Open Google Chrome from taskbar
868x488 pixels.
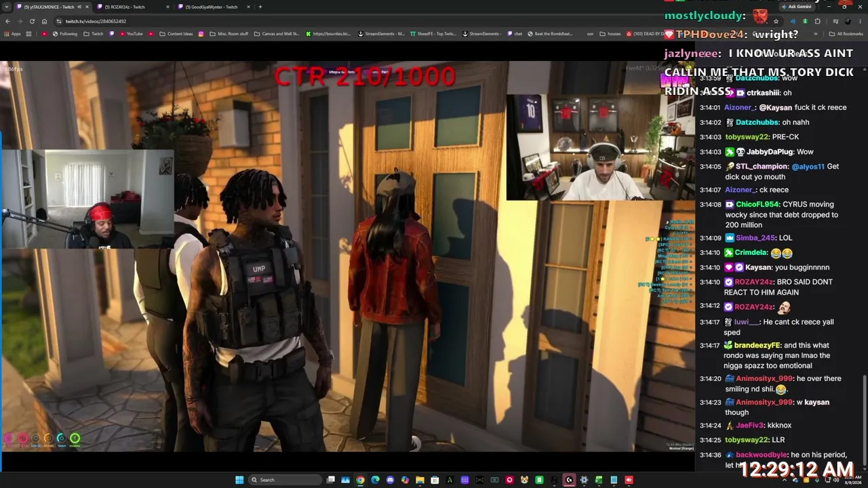[360, 480]
